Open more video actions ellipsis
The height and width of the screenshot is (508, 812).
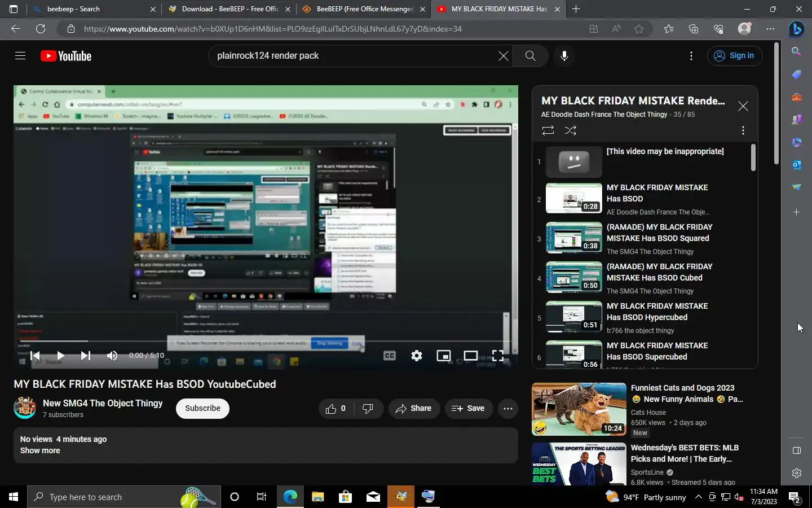(508, 408)
